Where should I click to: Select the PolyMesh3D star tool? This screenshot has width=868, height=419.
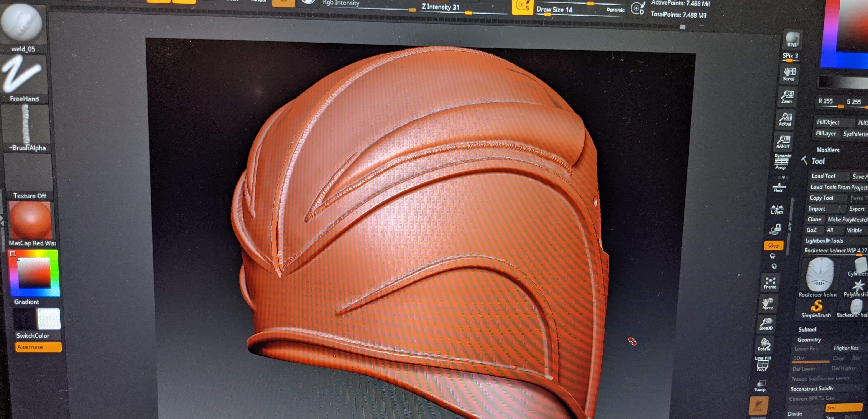click(858, 288)
